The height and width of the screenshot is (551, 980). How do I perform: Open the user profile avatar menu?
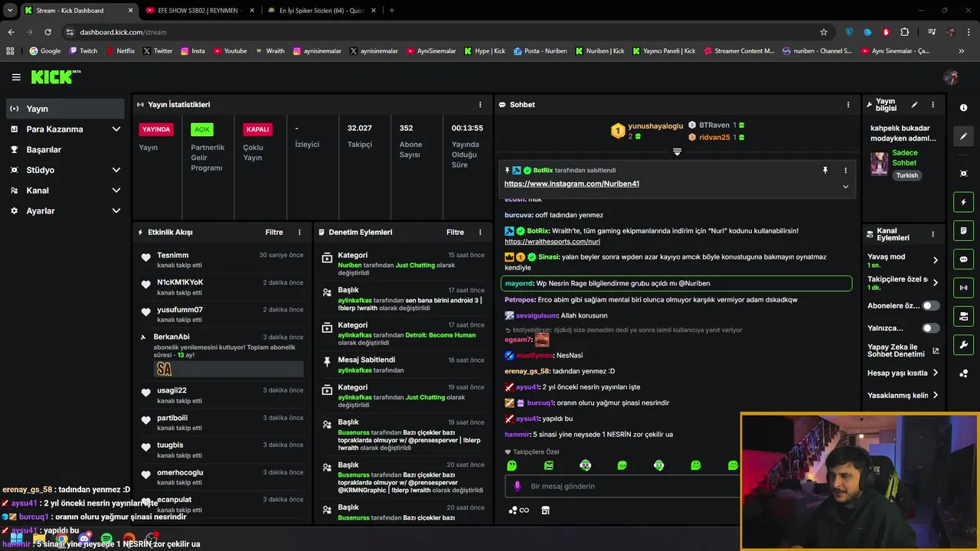[951, 77]
